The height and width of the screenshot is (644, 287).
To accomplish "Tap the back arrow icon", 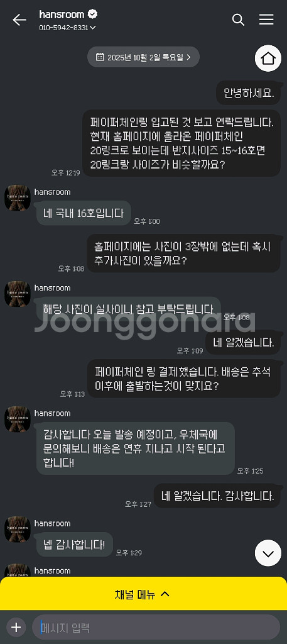I will tap(19, 19).
